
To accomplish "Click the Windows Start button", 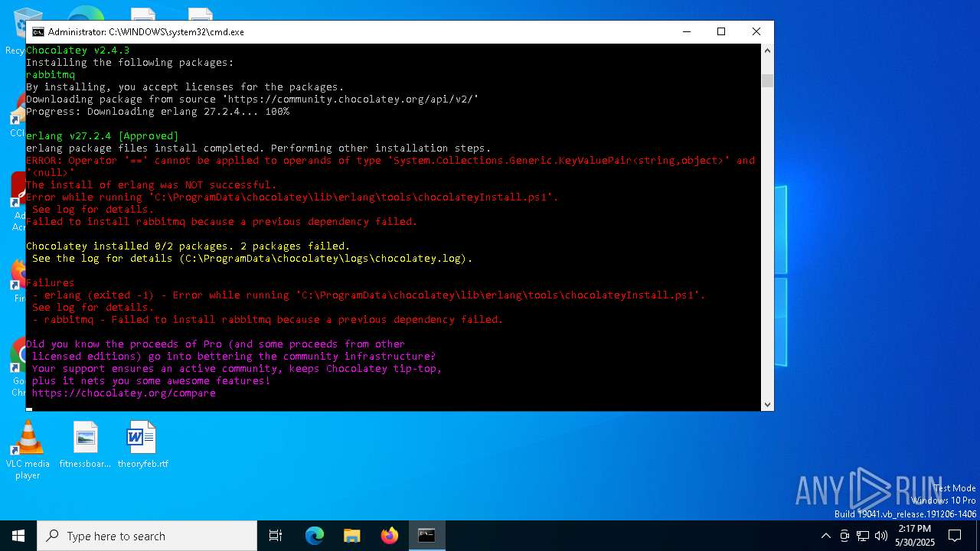I will click(x=18, y=536).
